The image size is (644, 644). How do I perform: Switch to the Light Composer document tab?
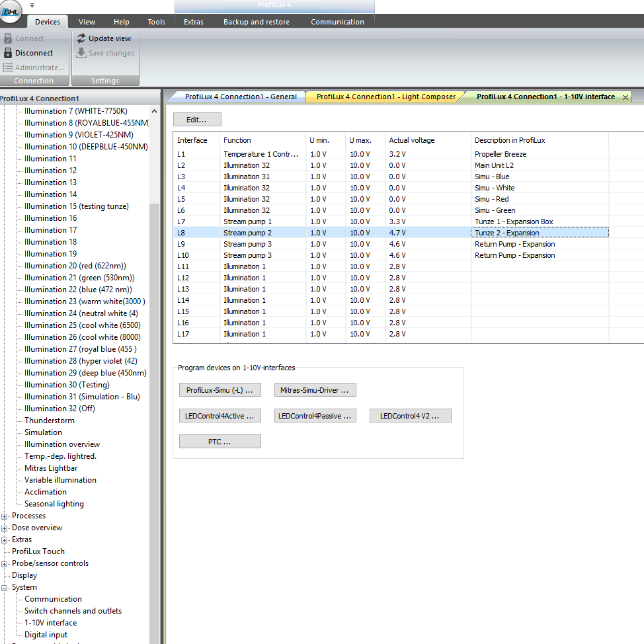[x=386, y=97]
